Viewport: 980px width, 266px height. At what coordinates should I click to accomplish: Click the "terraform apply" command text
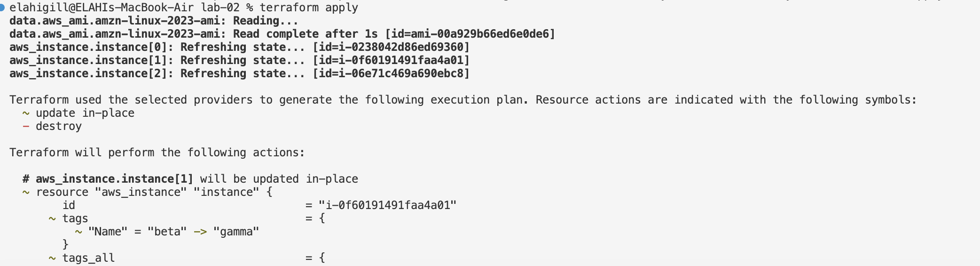pos(309,8)
